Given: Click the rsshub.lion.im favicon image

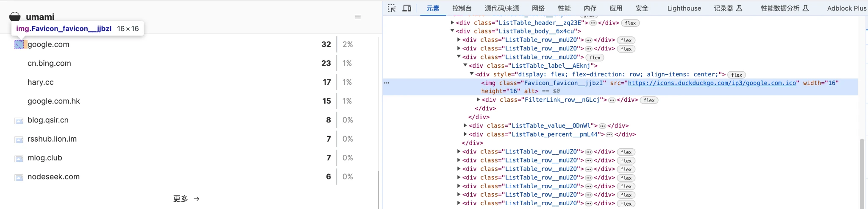Looking at the screenshot, I should (x=19, y=139).
